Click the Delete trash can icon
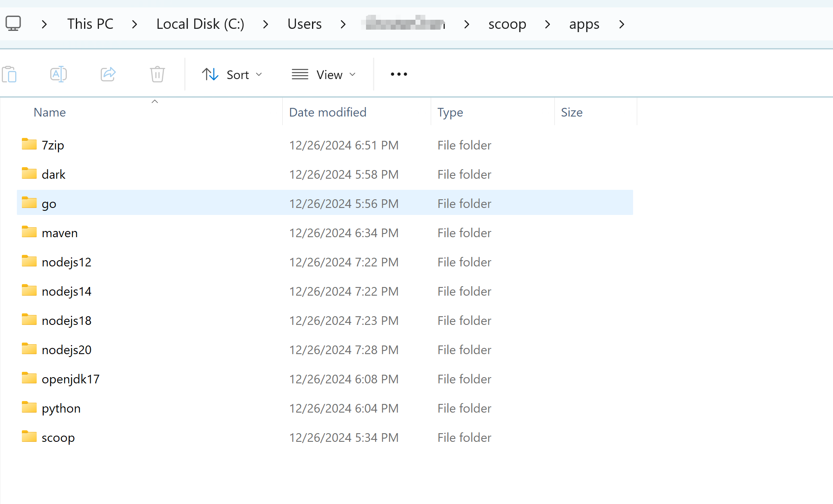This screenshot has width=833, height=504. 157,75
